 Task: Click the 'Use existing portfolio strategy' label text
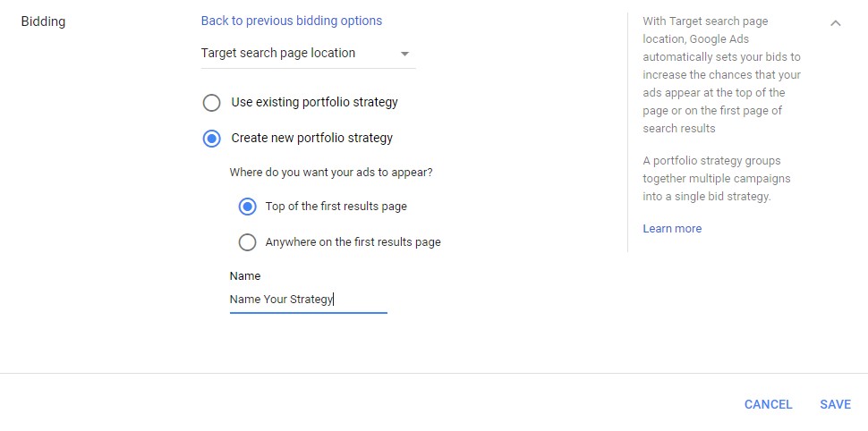point(314,103)
